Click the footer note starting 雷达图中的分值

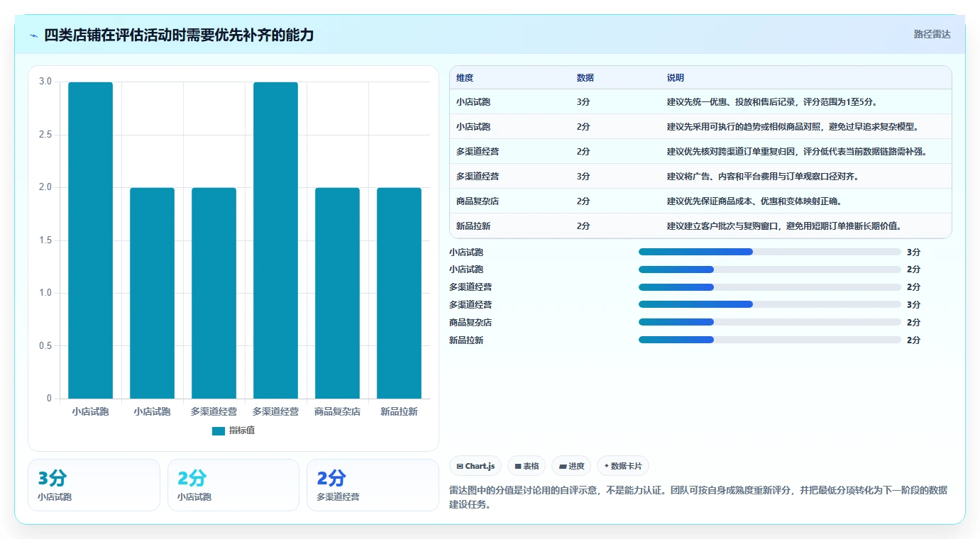pos(698,497)
